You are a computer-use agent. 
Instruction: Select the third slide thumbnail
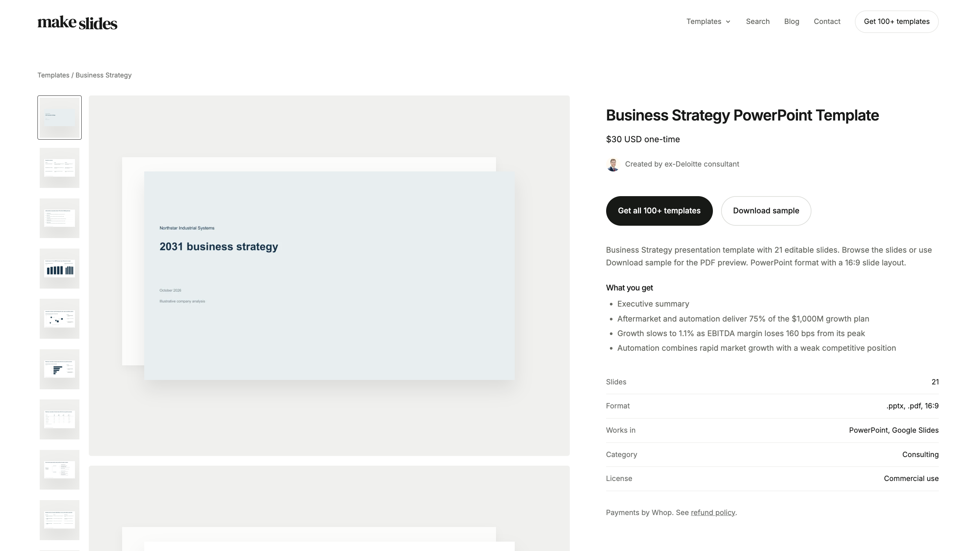coord(59,218)
